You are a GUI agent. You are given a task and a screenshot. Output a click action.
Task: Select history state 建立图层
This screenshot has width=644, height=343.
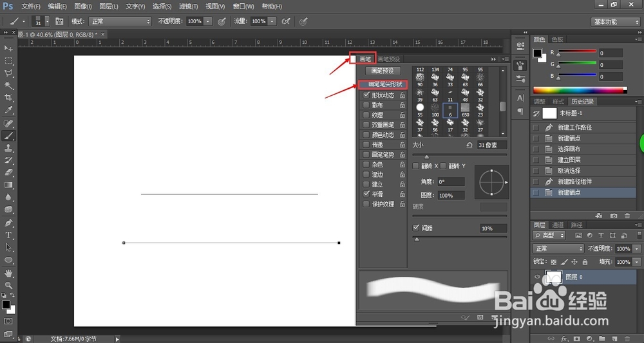[x=583, y=160]
